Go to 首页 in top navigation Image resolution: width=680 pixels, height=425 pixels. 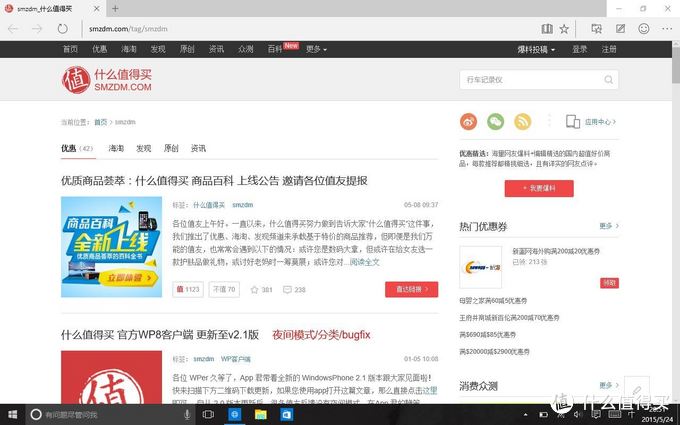tap(70, 49)
